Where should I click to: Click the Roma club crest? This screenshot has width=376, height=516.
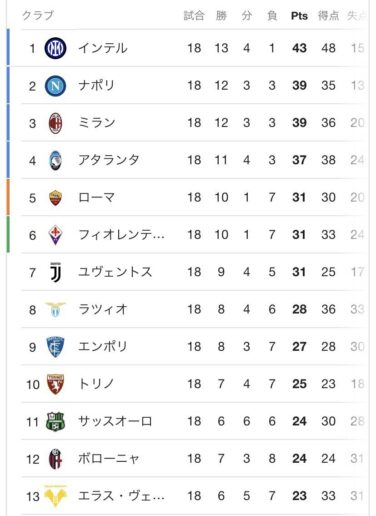click(55, 198)
